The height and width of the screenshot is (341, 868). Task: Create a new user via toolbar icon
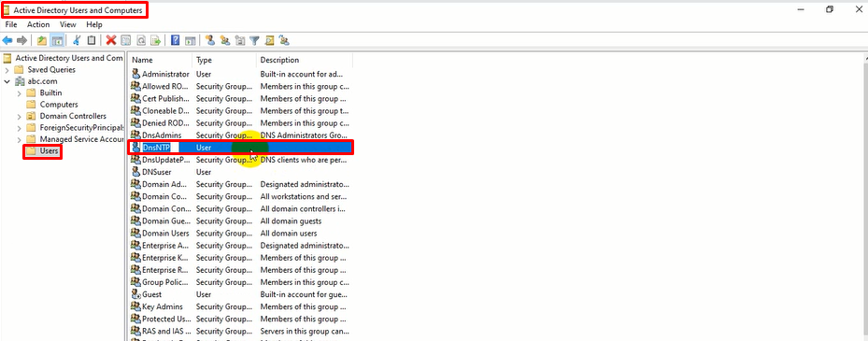tap(210, 40)
